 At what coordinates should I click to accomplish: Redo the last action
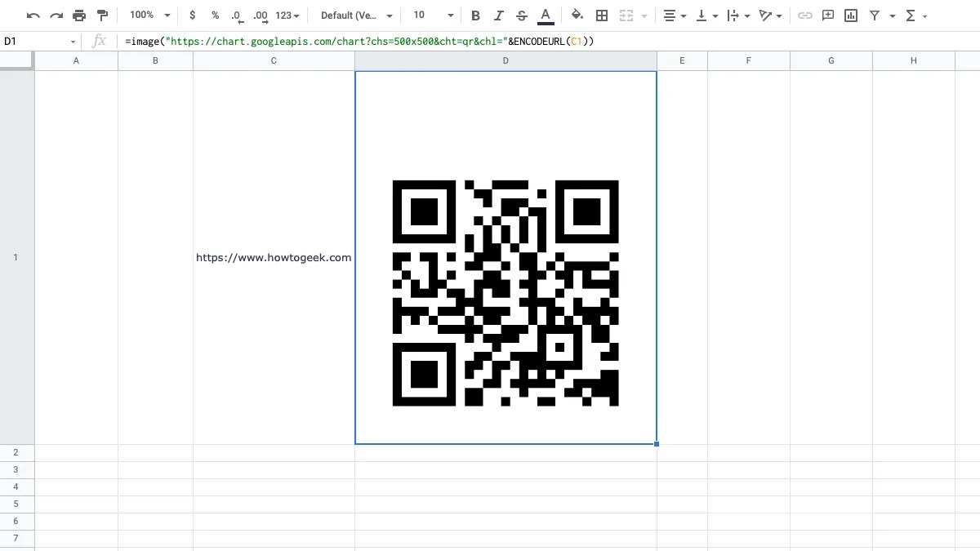coord(56,15)
